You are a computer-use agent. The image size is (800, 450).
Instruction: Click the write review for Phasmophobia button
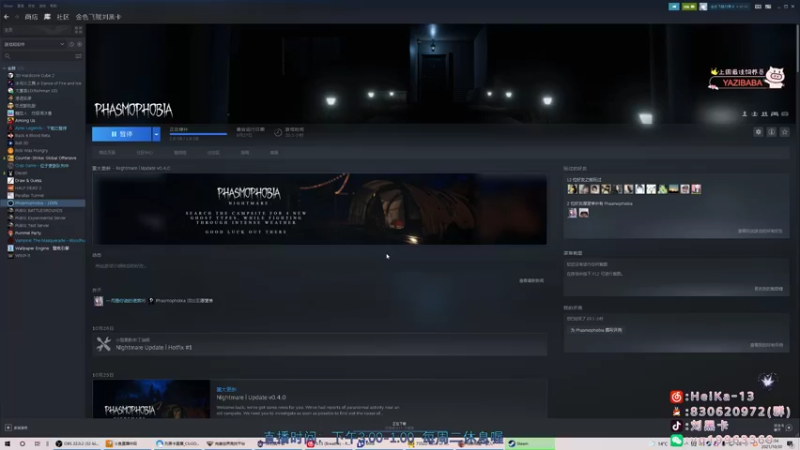tap(596, 330)
